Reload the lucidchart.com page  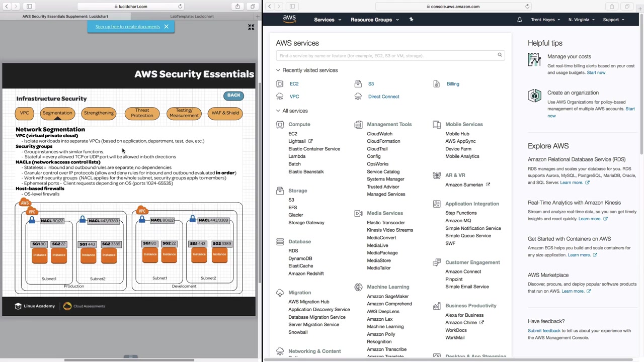180,7
